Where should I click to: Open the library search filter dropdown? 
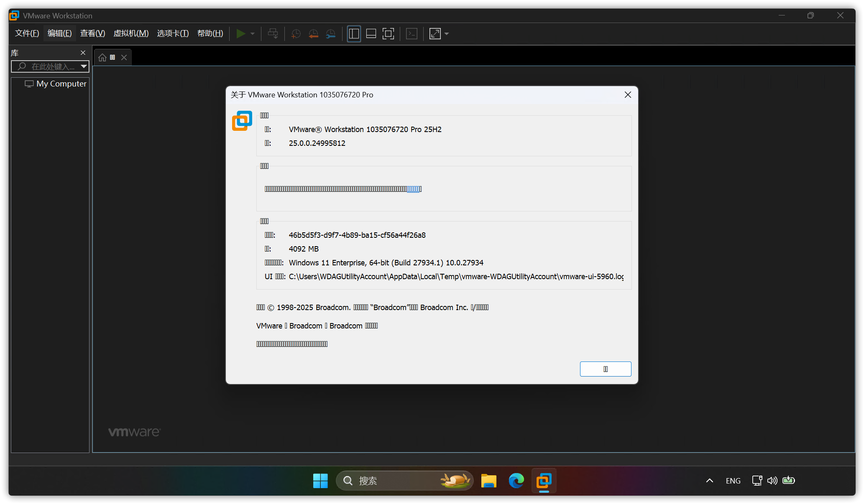pos(84,66)
